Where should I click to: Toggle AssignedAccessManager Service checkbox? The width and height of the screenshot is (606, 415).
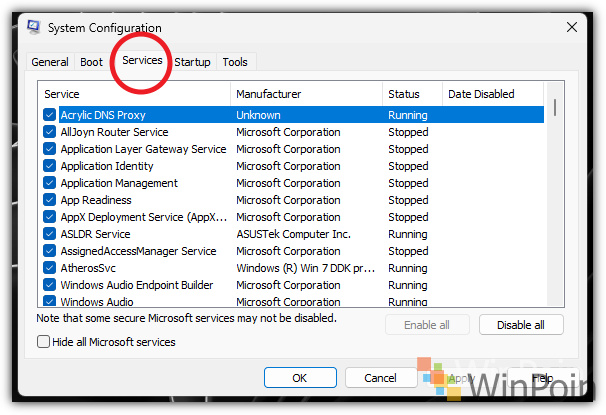click(x=49, y=251)
